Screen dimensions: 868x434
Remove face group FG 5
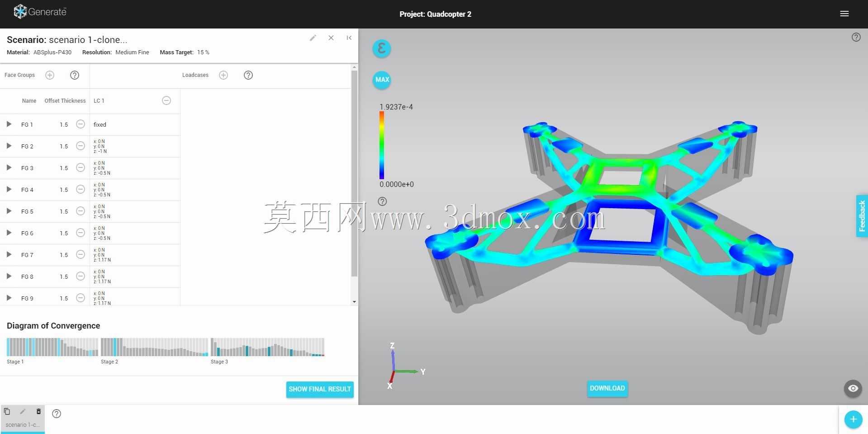81,211
